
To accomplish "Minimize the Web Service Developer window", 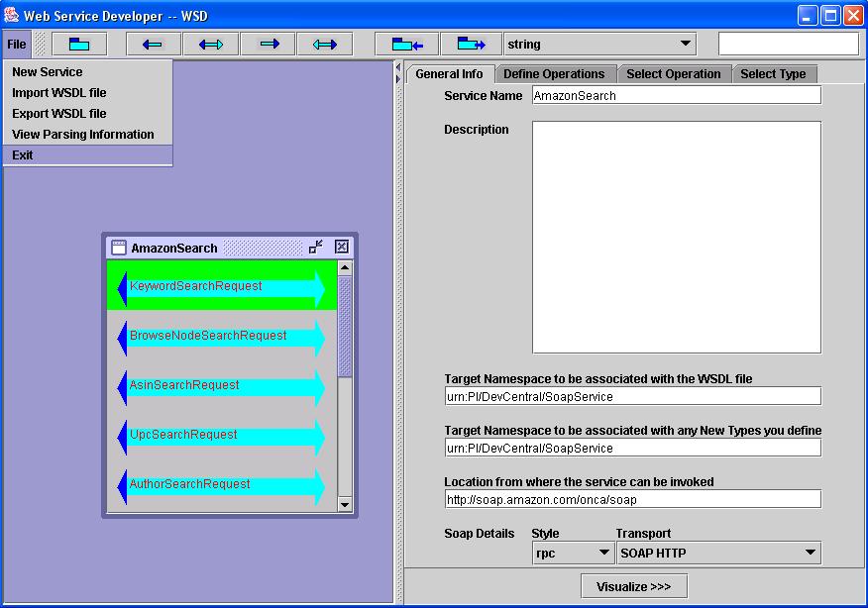I will 808,16.
